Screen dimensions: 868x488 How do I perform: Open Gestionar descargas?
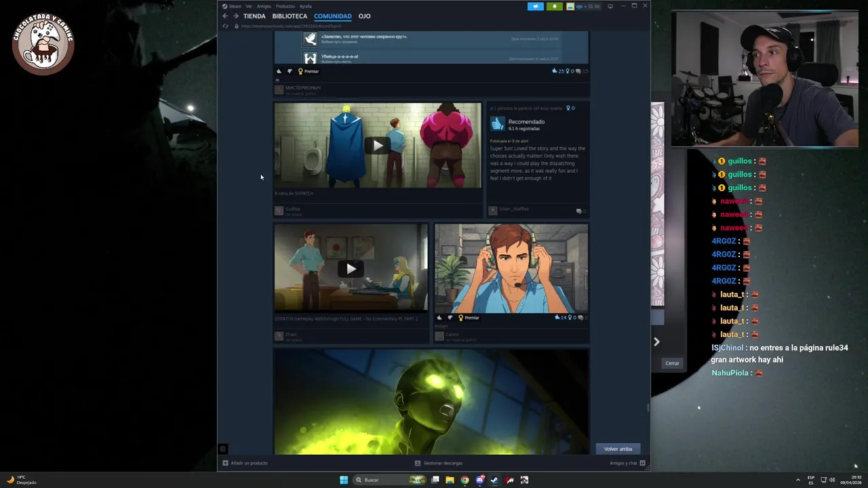click(439, 463)
